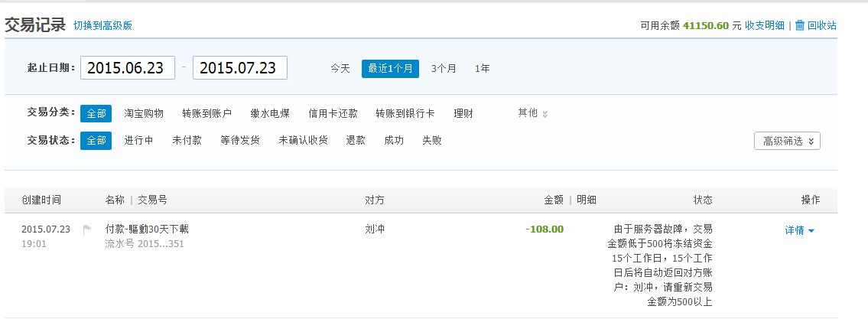The image size is (868, 319).
Task: Filter by 转账到银行卡 category
Action: (405, 113)
